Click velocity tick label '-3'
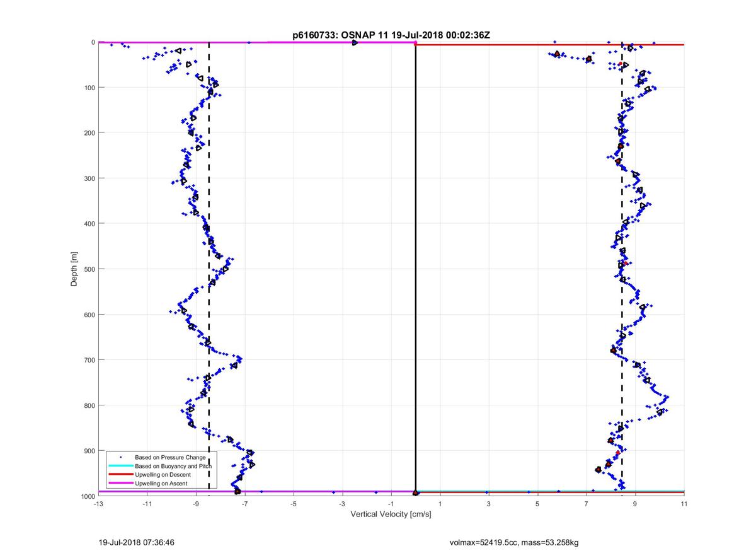Viewport: 756px width, 558px height. pos(342,504)
